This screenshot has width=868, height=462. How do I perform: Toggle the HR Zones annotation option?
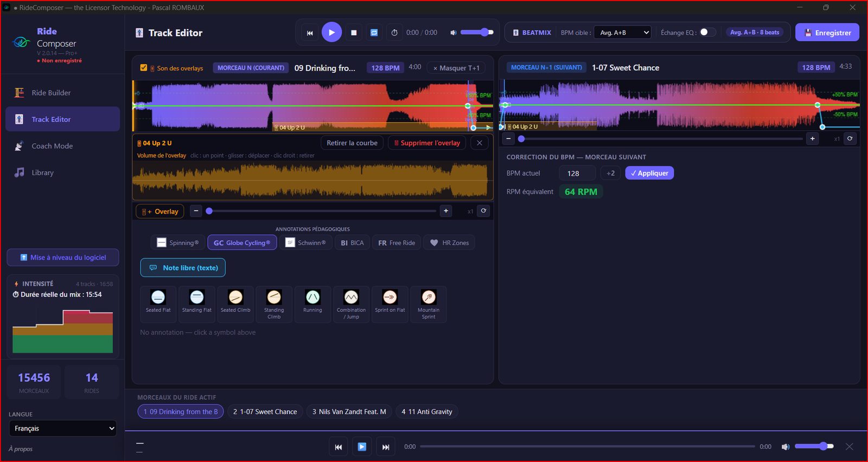pos(449,243)
